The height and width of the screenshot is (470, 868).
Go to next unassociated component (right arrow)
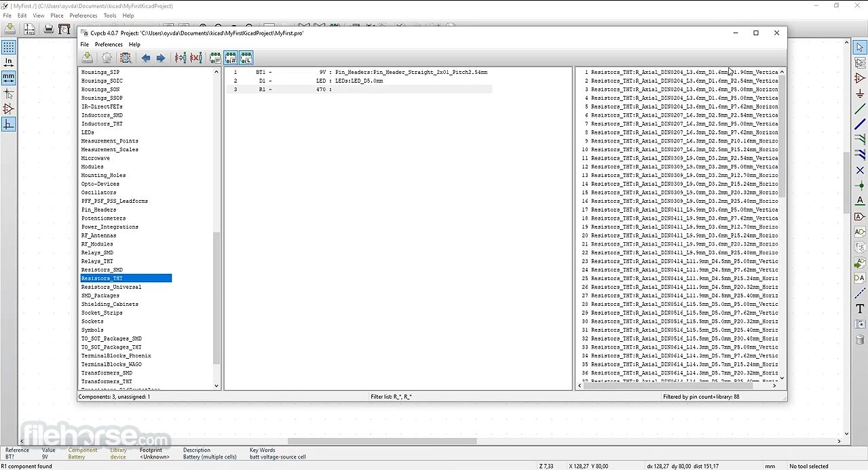point(160,58)
